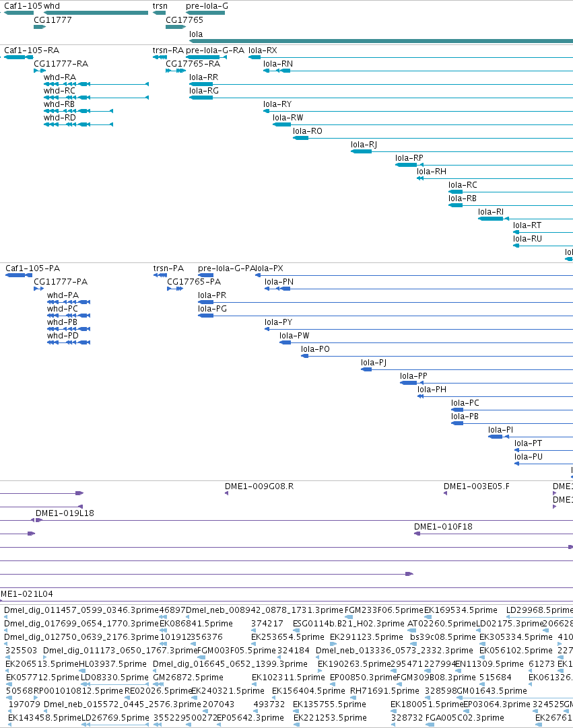Viewport: 573px width, 728px height.
Task: Click the lola-RW transcript label
Action: tap(288, 118)
